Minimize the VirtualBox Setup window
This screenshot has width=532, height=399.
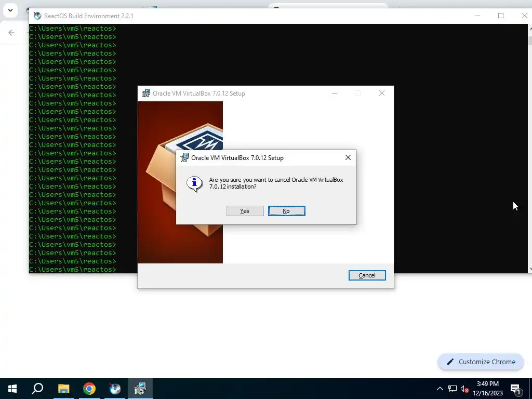pyautogui.click(x=335, y=93)
